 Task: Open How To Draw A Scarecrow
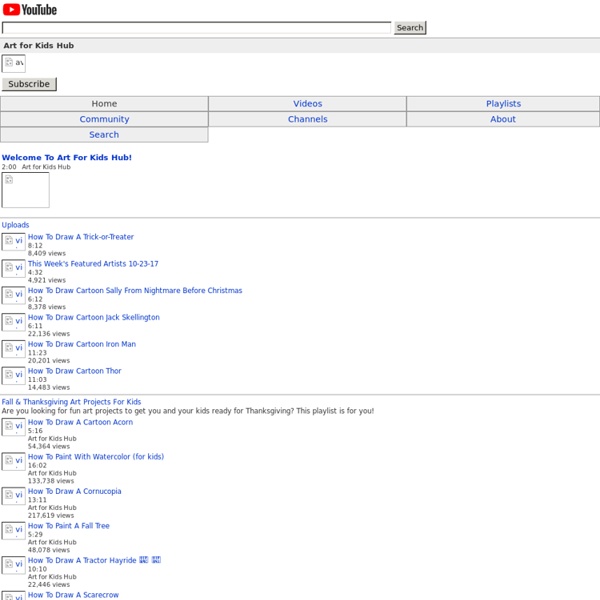[73, 594]
